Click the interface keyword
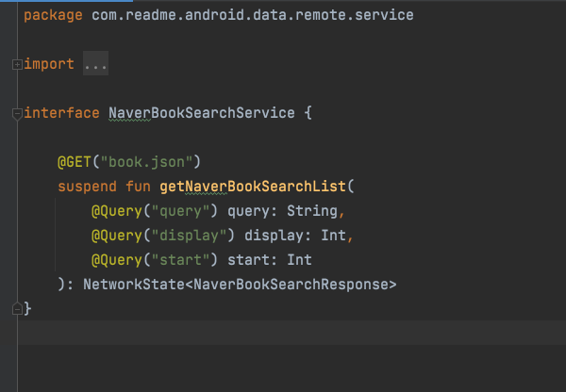 coord(61,113)
